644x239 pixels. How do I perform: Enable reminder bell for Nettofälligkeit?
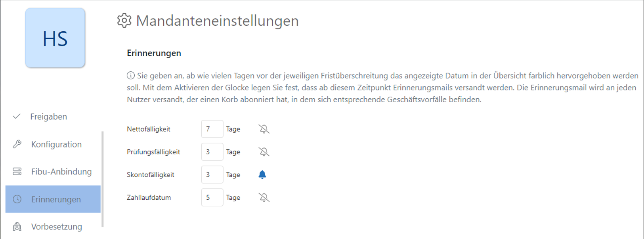pyautogui.click(x=264, y=129)
